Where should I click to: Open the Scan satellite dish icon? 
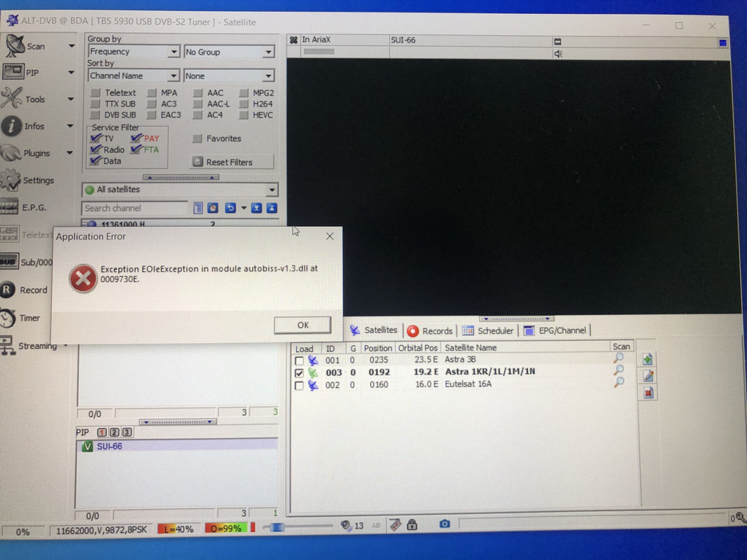click(x=14, y=45)
